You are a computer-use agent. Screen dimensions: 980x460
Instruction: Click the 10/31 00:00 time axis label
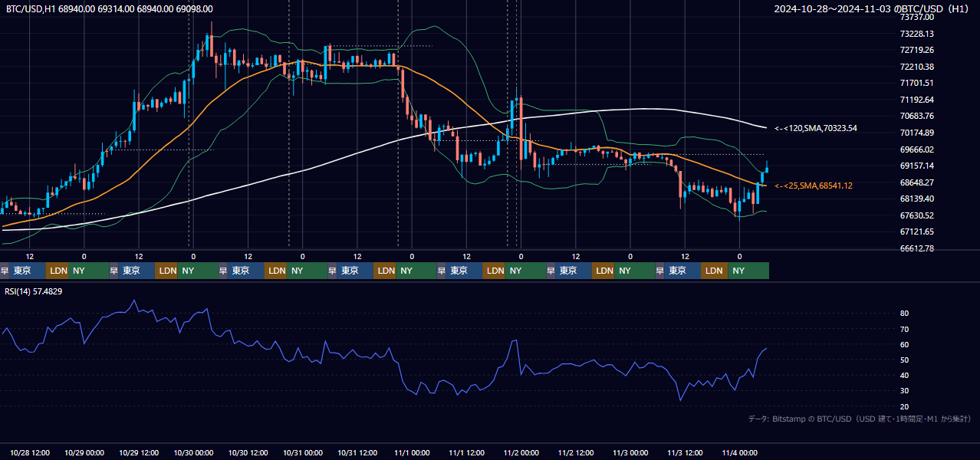click(x=303, y=452)
